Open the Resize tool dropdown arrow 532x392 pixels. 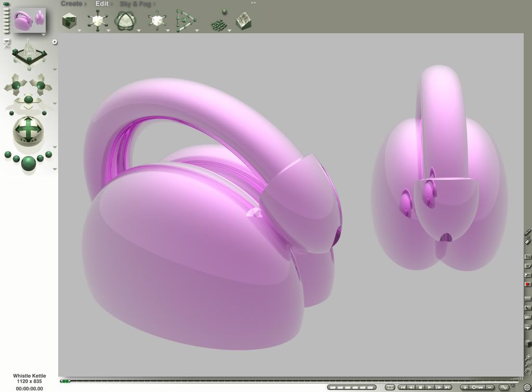(x=109, y=31)
